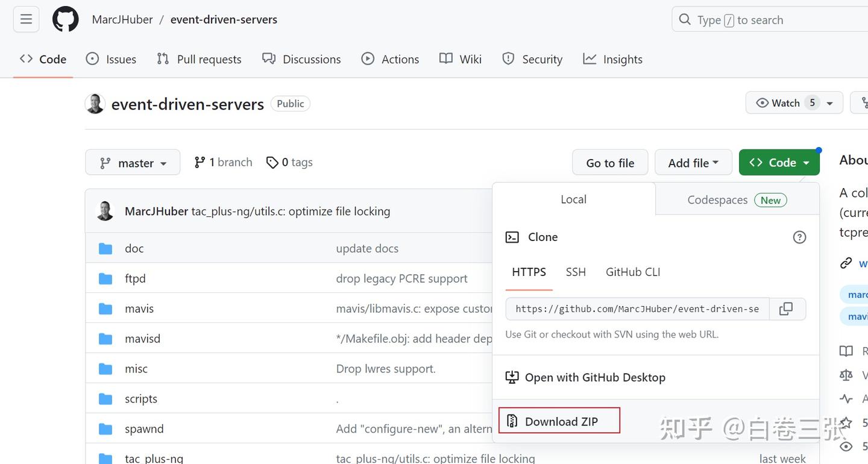Screen dimensions: 868x464
Task: Focus the Type to search field
Action: tap(766, 20)
